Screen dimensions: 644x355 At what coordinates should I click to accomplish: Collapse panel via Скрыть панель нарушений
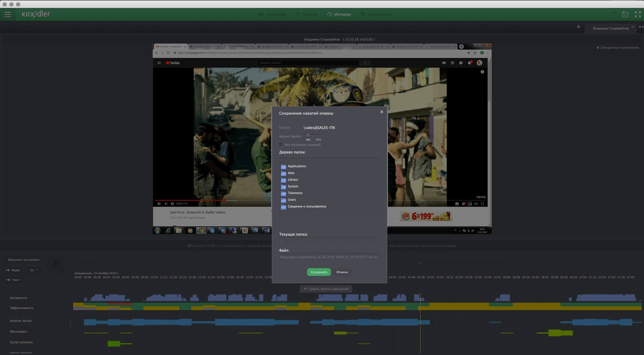coord(326,289)
